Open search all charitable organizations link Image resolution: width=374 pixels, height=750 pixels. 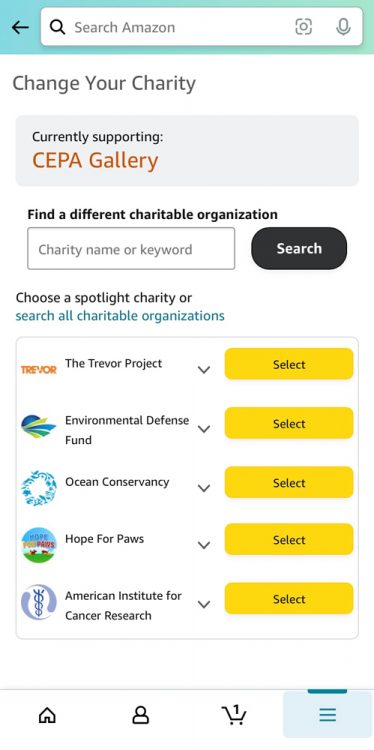pyautogui.click(x=120, y=316)
